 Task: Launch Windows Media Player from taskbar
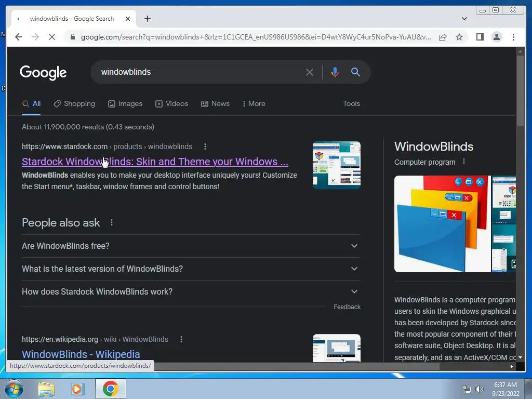click(x=78, y=389)
